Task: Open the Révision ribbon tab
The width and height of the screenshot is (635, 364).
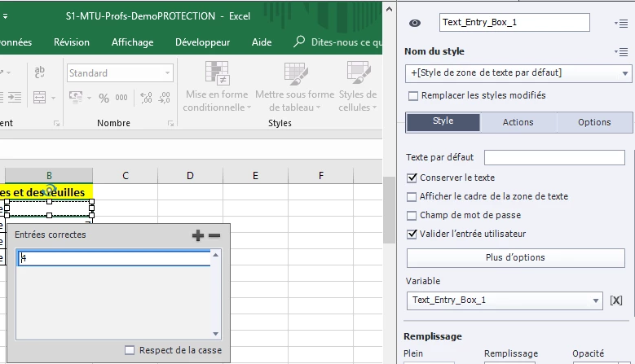Action: [x=72, y=42]
